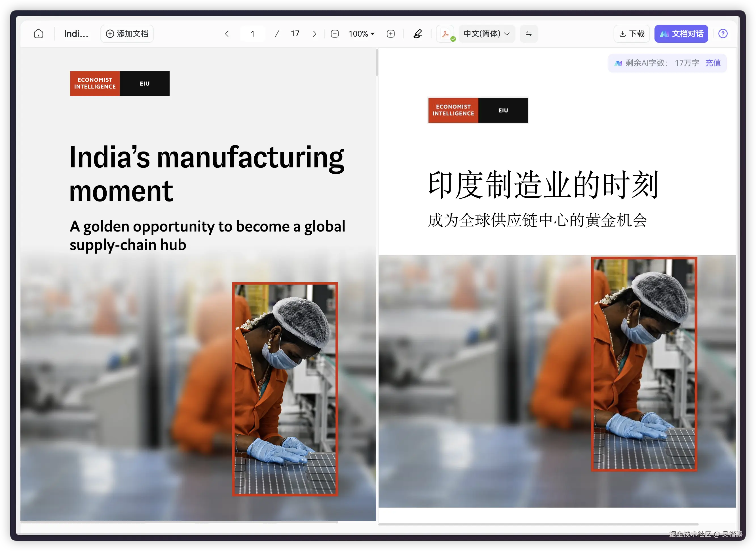The image size is (756, 551).
Task: Click left pane vertical scrollbar
Action: click(x=377, y=63)
